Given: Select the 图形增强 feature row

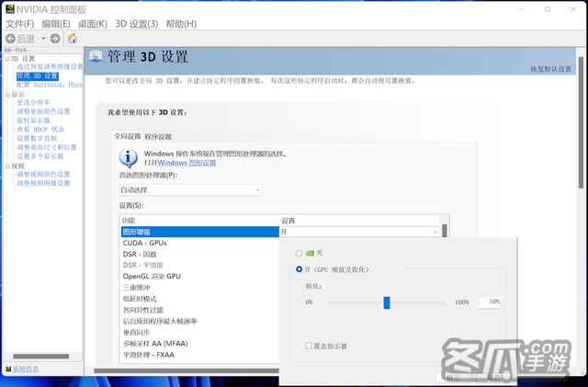Looking at the screenshot, I should pos(200,232).
